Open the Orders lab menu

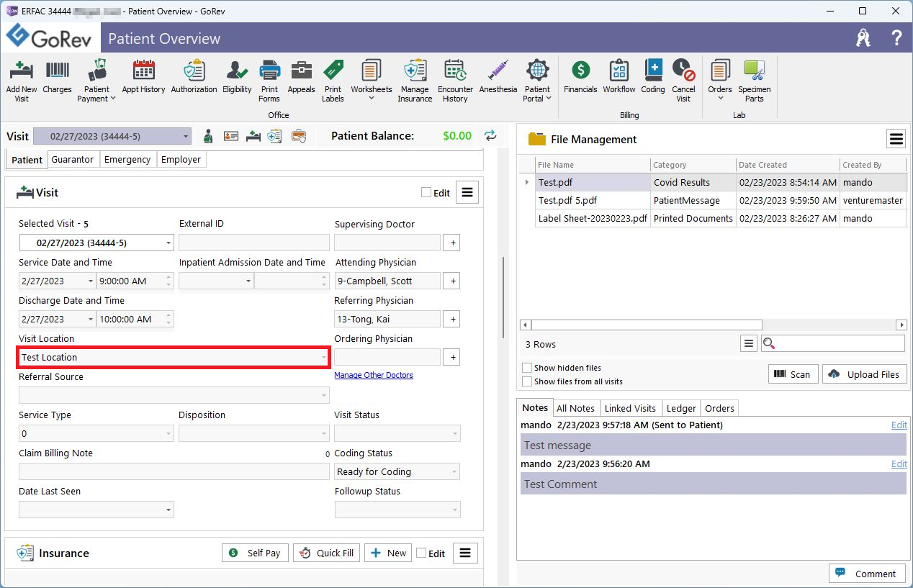click(x=720, y=81)
